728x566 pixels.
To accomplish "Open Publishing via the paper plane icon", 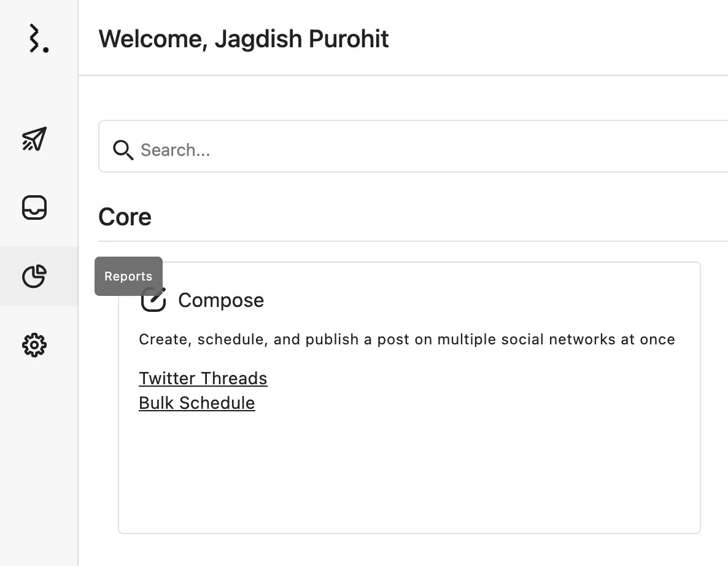I will tap(34, 139).
